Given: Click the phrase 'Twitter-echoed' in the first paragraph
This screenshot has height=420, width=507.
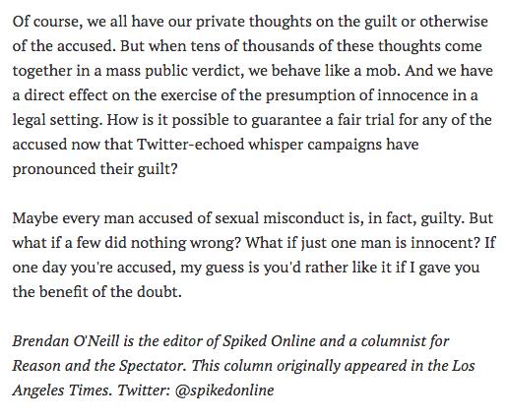Looking at the screenshot, I should click(190, 145).
